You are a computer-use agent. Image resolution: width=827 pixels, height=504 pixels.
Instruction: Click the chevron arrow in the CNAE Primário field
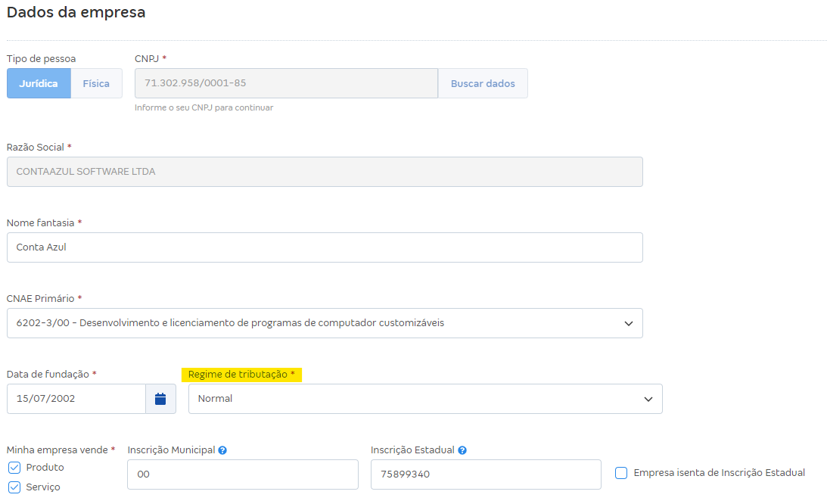628,323
